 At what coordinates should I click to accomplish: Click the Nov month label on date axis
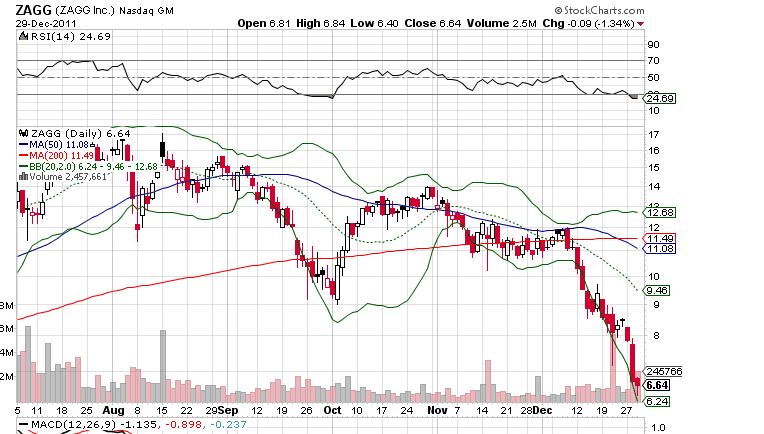(438, 410)
